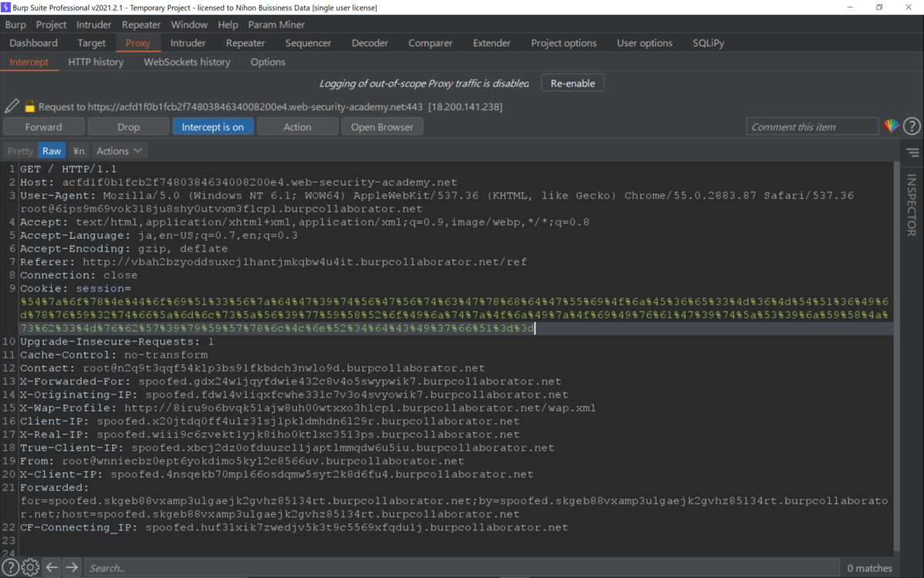Open the Comparer tab
The height and width of the screenshot is (578, 924).
(x=430, y=43)
